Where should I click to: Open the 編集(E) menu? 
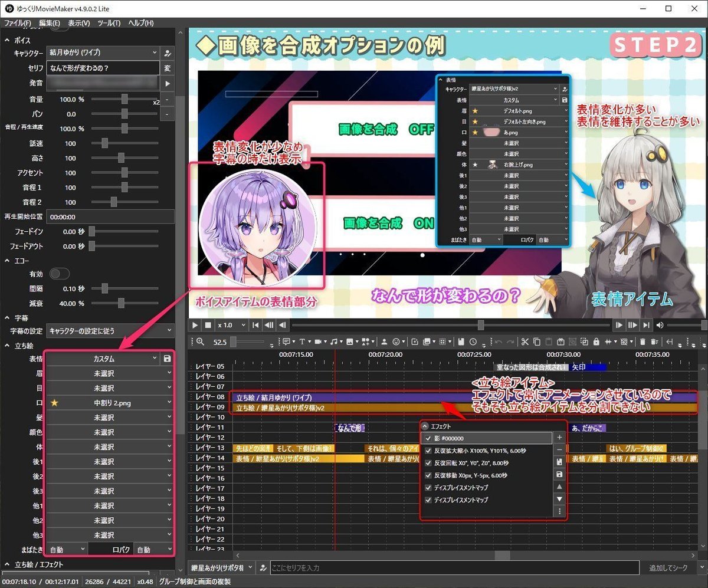point(49,23)
